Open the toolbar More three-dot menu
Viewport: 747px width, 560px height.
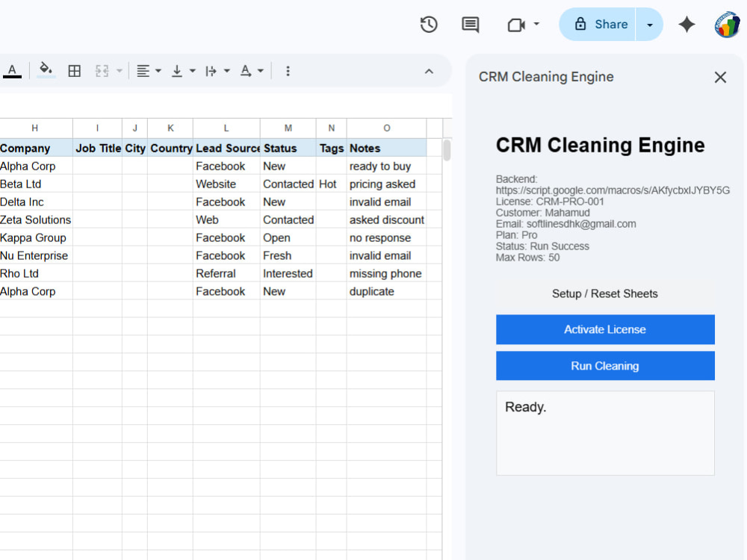click(288, 71)
